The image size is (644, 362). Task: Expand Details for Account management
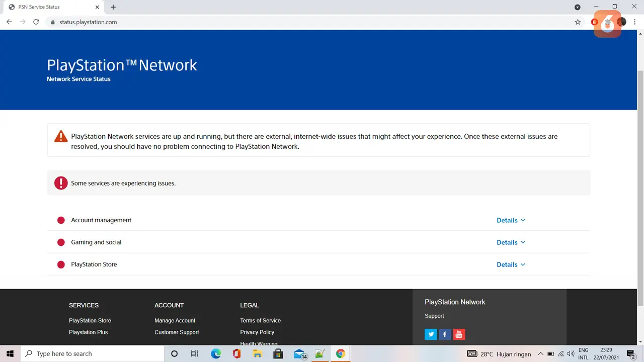(x=511, y=220)
